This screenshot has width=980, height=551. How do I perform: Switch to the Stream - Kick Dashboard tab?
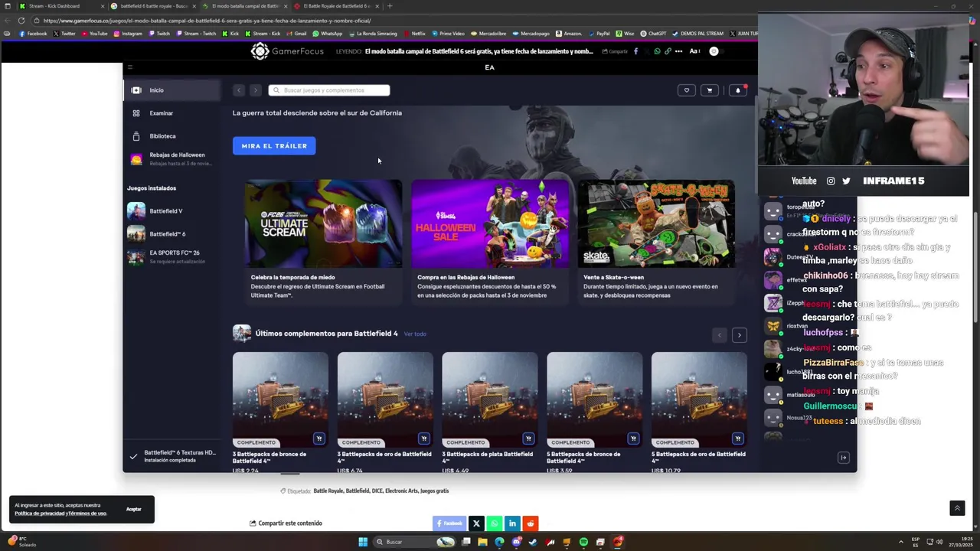coord(60,6)
